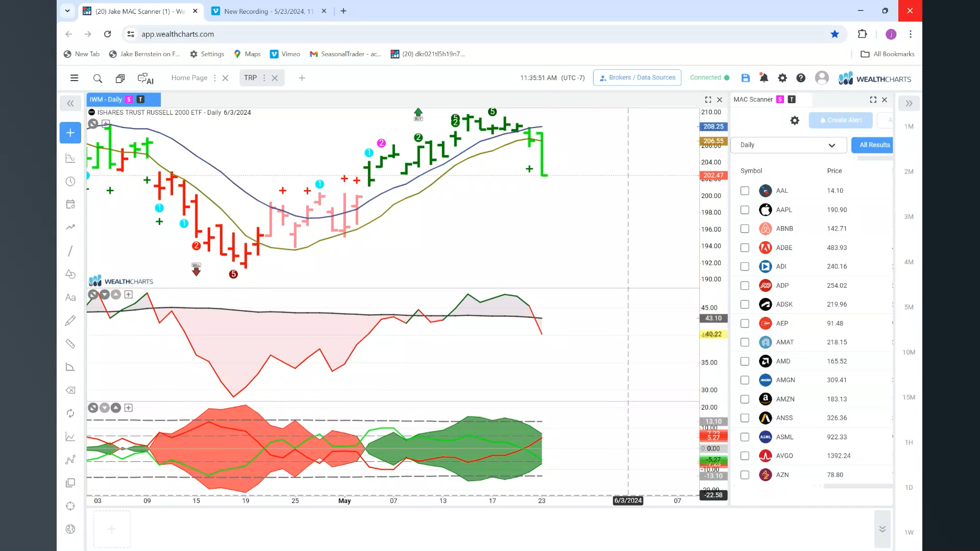This screenshot has width=980, height=551.
Task: Click the duplicate windows icon in header
Action: (120, 79)
